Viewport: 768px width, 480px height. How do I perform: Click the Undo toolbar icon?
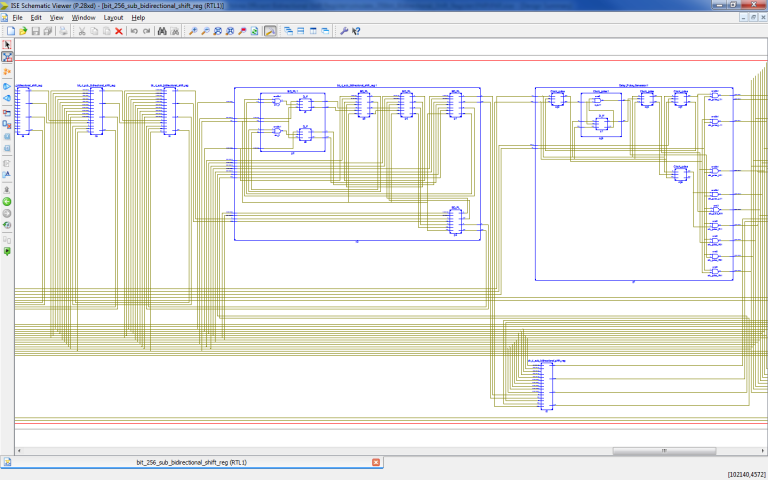tap(134, 31)
